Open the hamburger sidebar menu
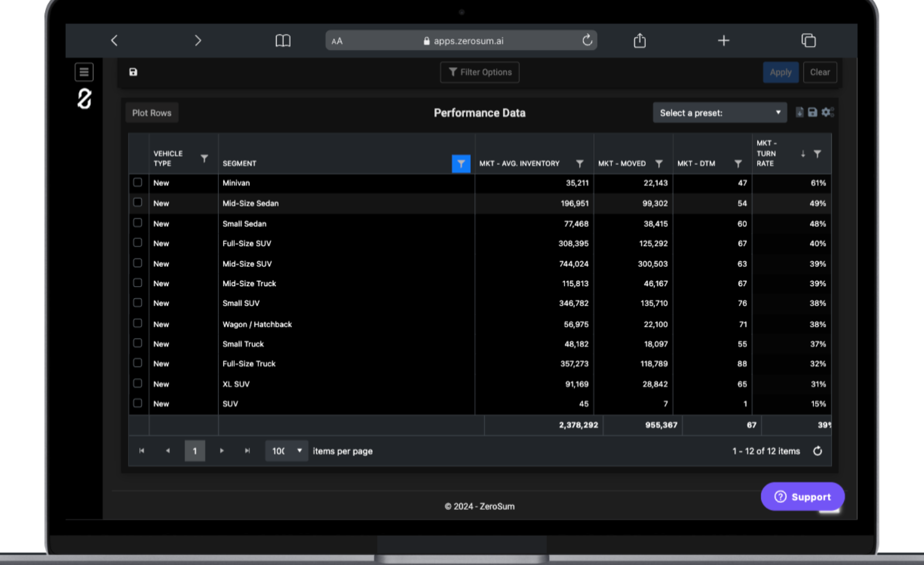Image resolution: width=924 pixels, height=565 pixels. pyautogui.click(x=84, y=72)
